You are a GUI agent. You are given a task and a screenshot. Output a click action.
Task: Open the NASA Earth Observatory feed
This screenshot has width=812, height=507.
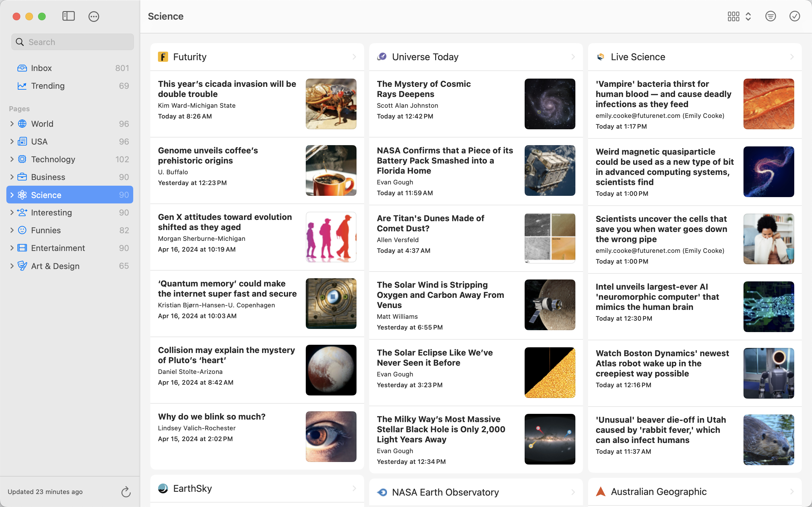click(445, 492)
